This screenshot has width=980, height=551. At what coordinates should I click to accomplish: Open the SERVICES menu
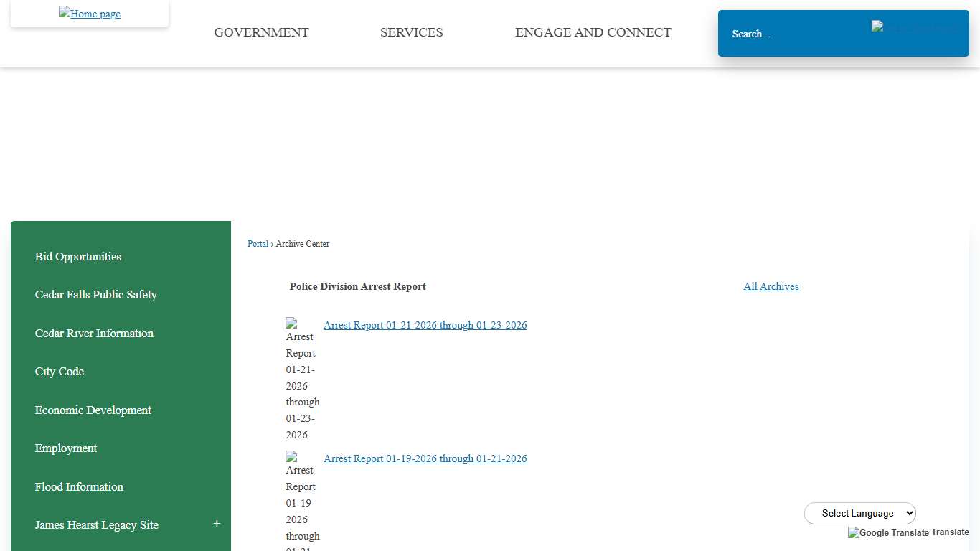coord(411,32)
